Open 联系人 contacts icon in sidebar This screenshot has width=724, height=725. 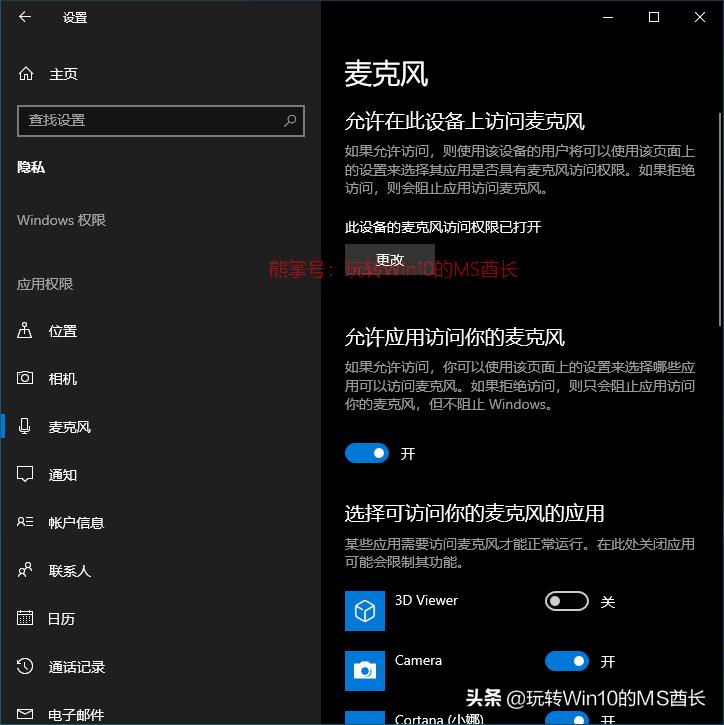[25, 570]
